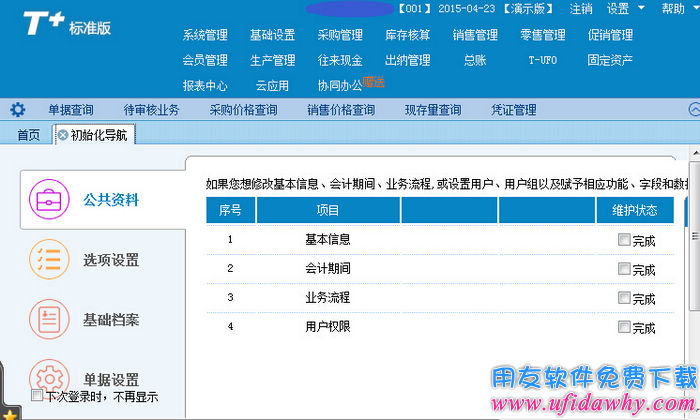Open the 公共资料 briefcase icon
The image size is (700, 420).
[x=49, y=199]
